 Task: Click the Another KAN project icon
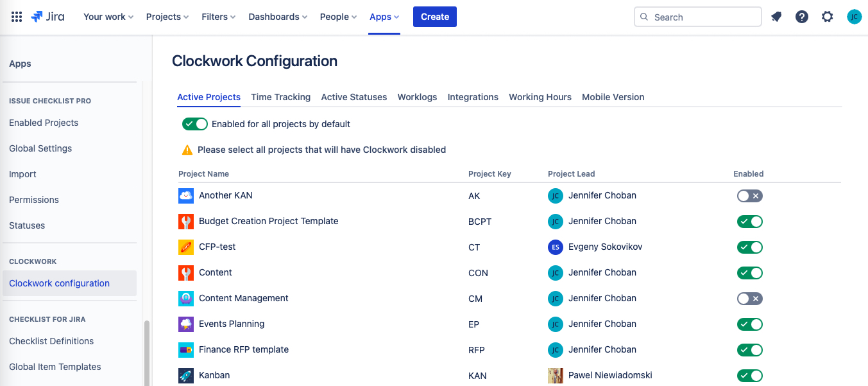pos(186,195)
